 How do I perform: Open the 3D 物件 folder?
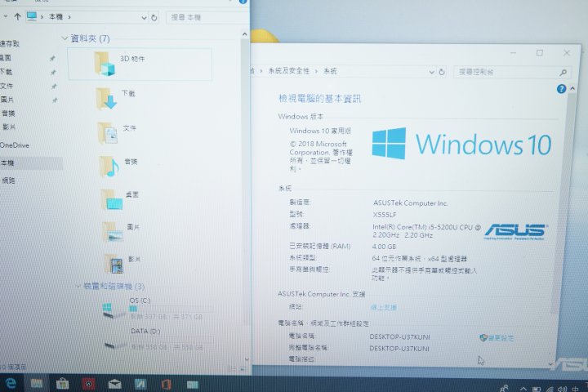click(x=140, y=65)
